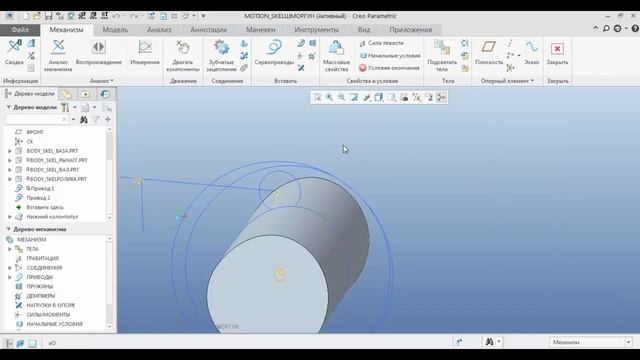
Task: Collapse the Дерево механизма section
Action: tap(8, 229)
